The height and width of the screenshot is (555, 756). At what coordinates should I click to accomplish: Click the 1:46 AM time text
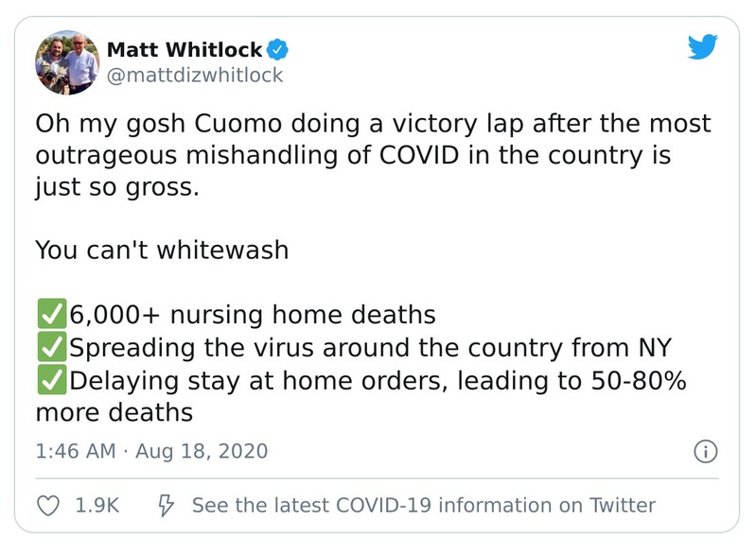click(x=74, y=451)
